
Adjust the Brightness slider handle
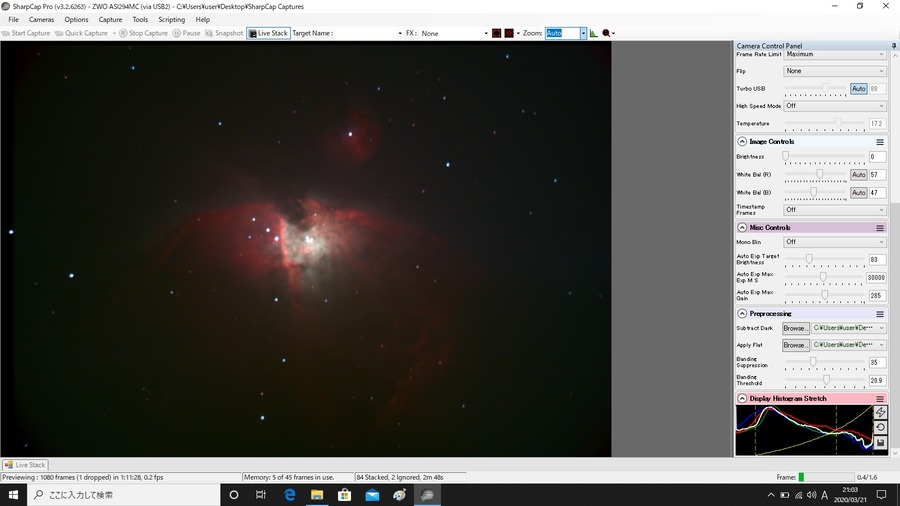pos(785,156)
